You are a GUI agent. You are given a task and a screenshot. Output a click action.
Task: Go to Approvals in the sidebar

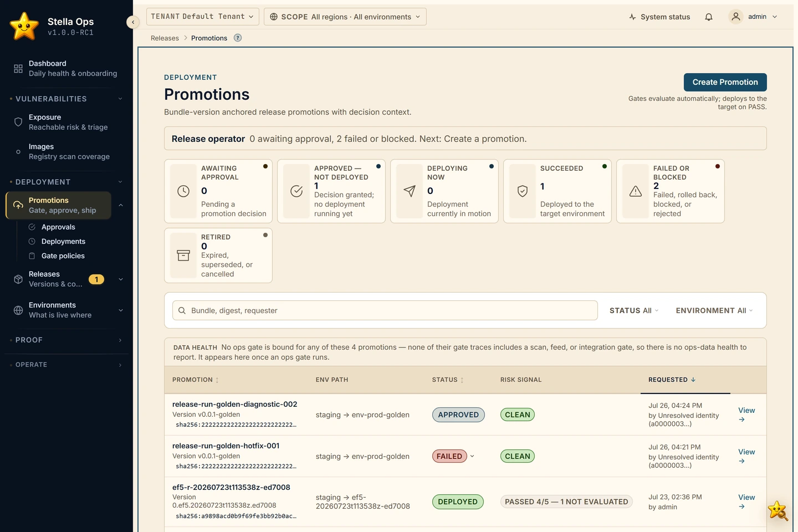pyautogui.click(x=58, y=227)
